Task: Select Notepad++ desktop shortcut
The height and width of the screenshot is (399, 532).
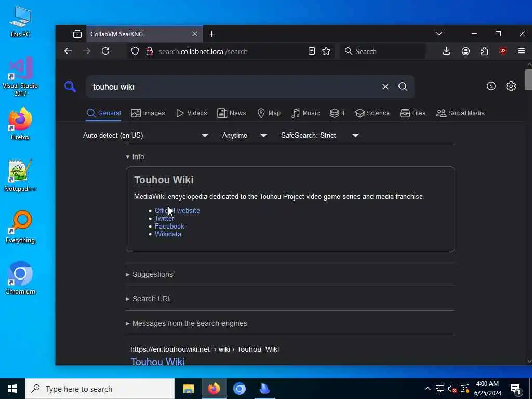Action: pyautogui.click(x=20, y=176)
